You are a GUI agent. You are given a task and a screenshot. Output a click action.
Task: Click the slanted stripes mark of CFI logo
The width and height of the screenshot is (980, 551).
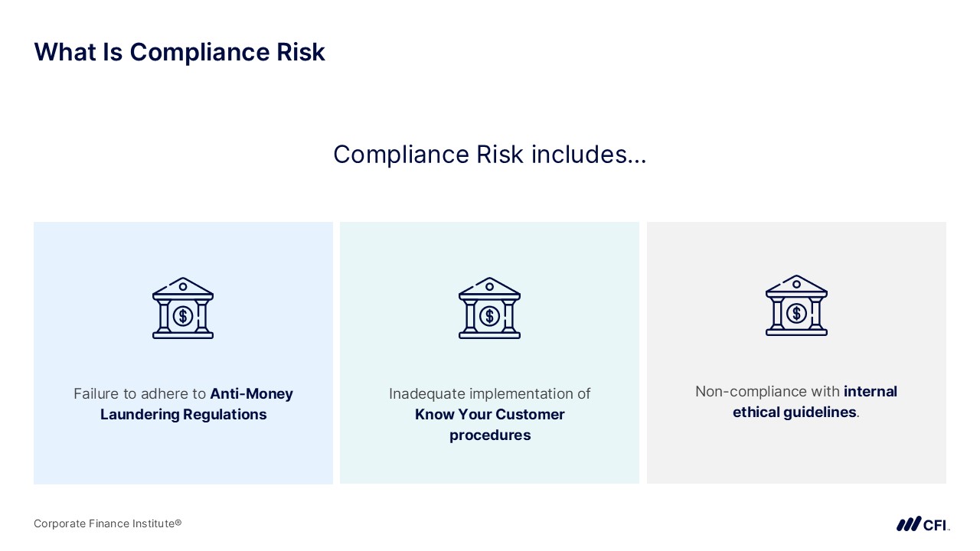909,524
